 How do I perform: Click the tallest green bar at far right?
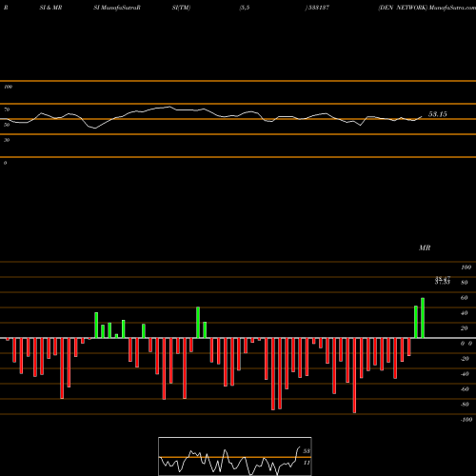point(423,318)
